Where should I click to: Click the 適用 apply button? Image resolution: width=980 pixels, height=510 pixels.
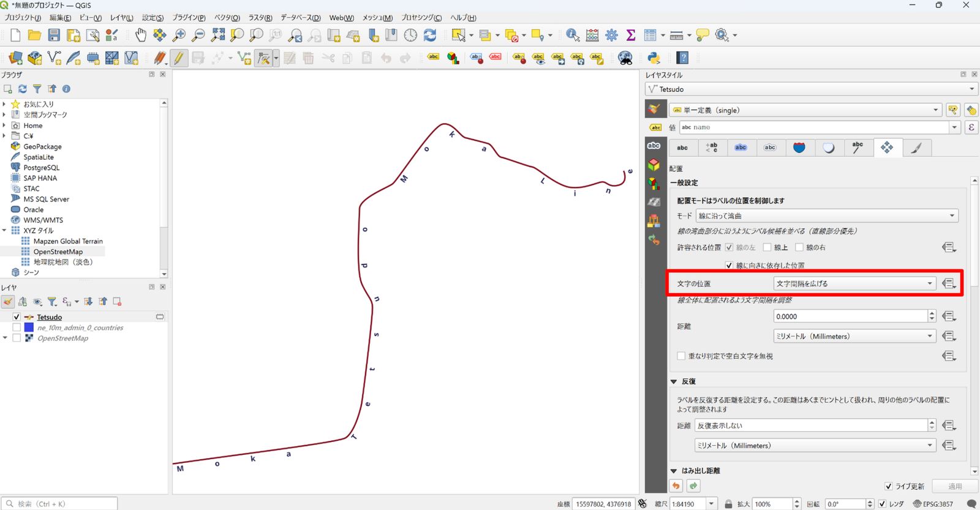click(955, 486)
